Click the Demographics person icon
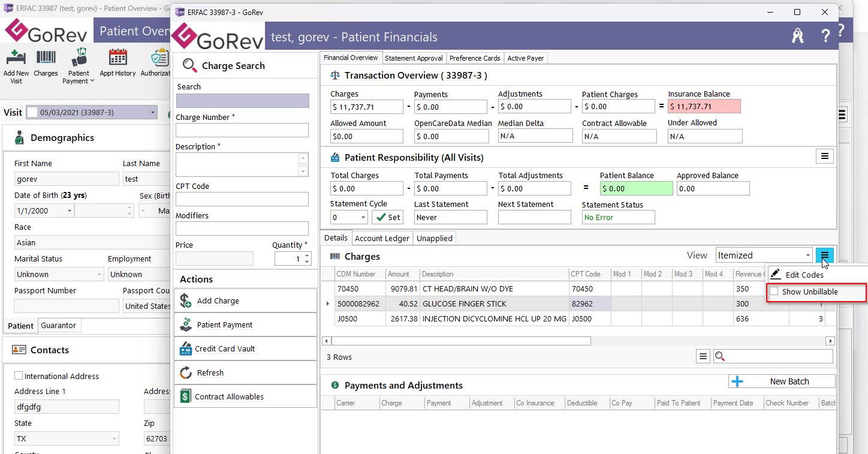868x454 pixels. click(x=19, y=137)
